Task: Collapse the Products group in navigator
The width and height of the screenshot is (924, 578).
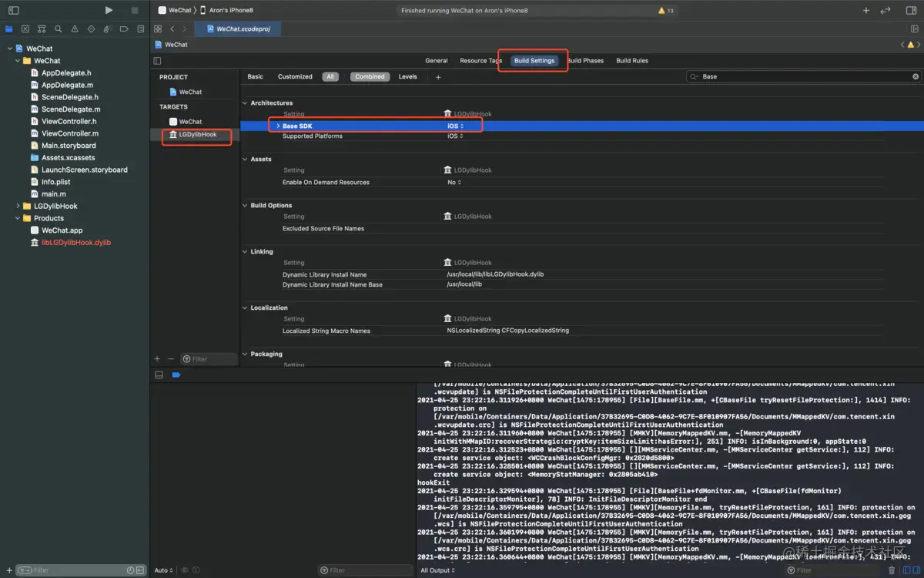Action: coord(18,218)
